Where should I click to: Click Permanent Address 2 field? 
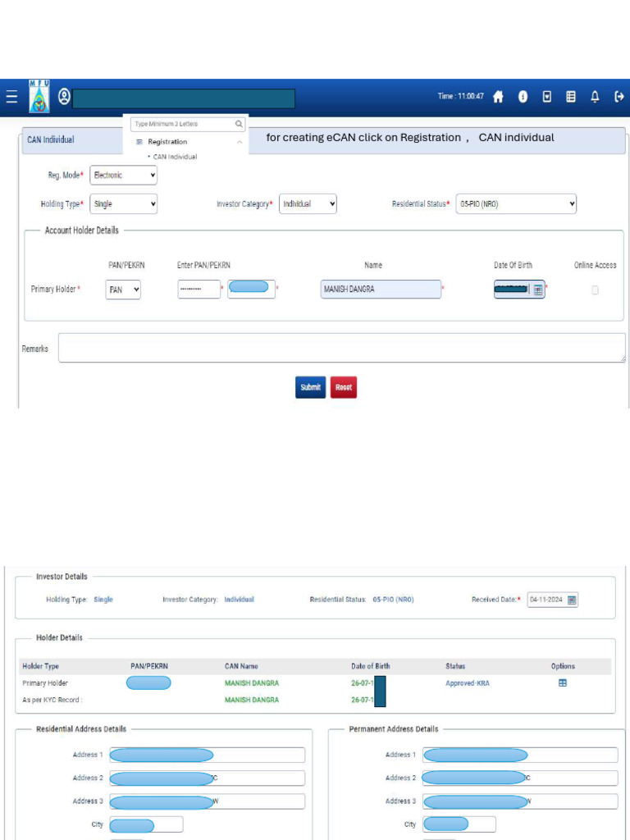519,778
